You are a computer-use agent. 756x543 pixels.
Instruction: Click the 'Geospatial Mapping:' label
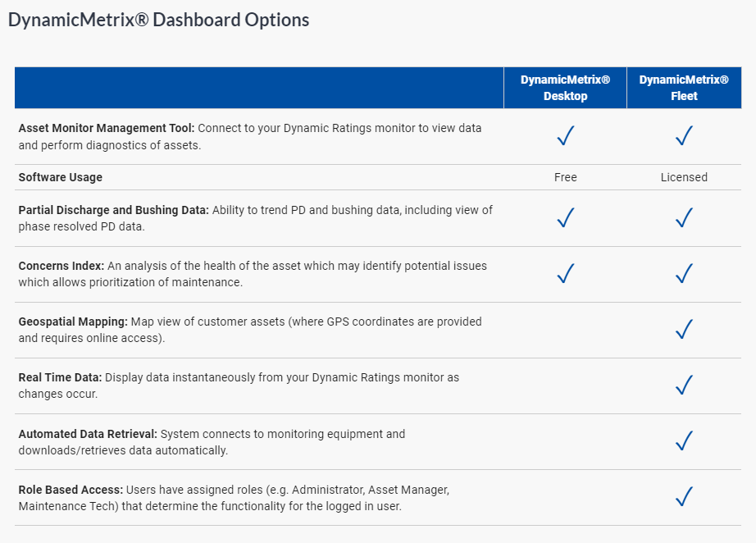click(x=73, y=322)
